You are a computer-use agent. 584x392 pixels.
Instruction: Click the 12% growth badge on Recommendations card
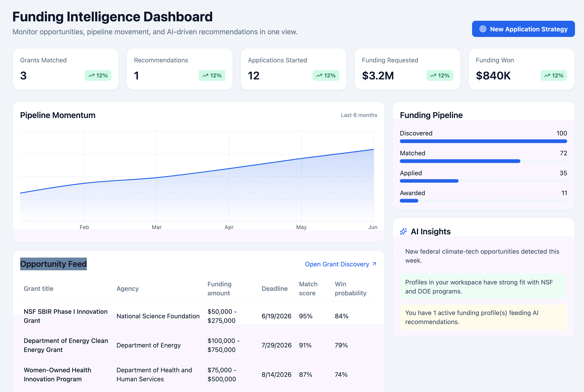coord(212,75)
